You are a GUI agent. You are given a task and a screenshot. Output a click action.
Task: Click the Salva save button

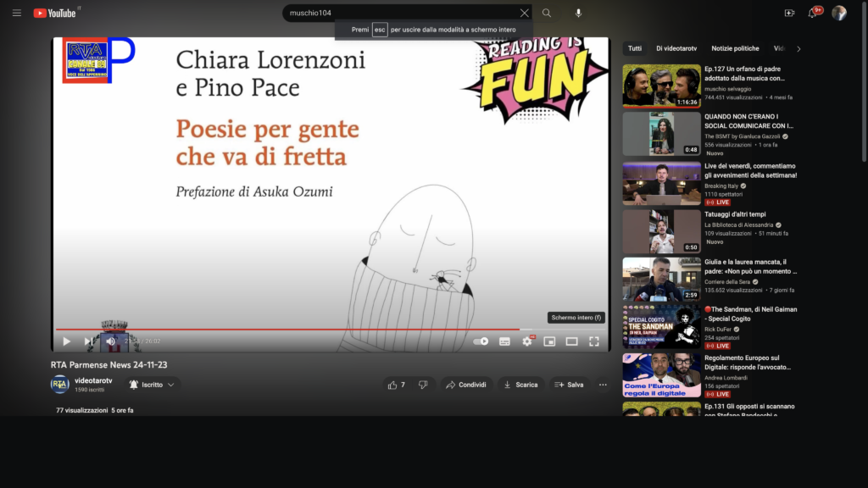pyautogui.click(x=569, y=385)
